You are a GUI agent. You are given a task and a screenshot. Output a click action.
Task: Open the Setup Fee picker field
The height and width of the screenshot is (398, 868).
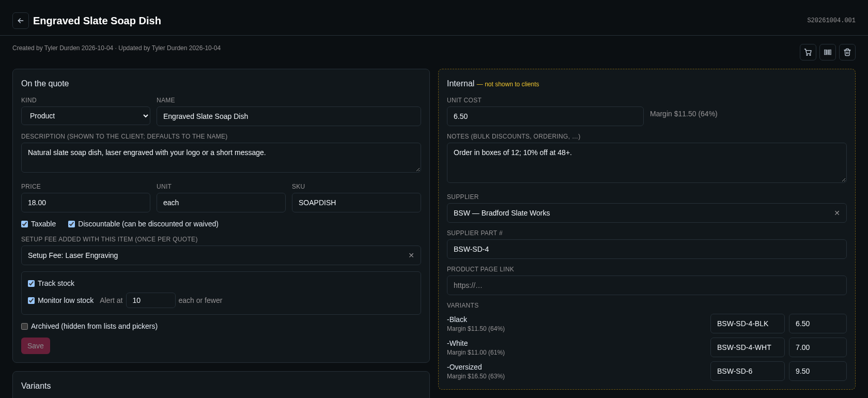pyautogui.click(x=221, y=255)
